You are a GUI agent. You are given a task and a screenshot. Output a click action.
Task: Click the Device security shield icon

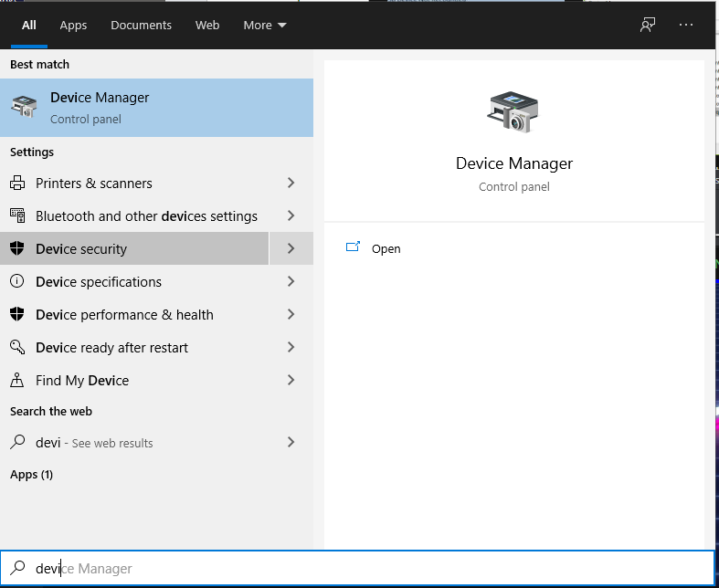(17, 248)
